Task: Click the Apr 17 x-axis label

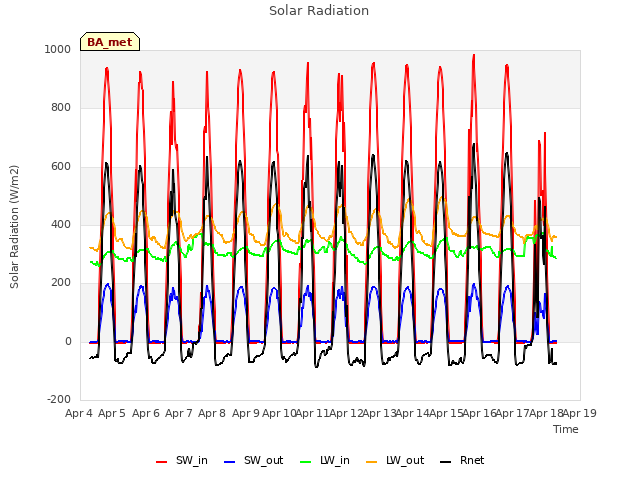Action: tap(513, 413)
